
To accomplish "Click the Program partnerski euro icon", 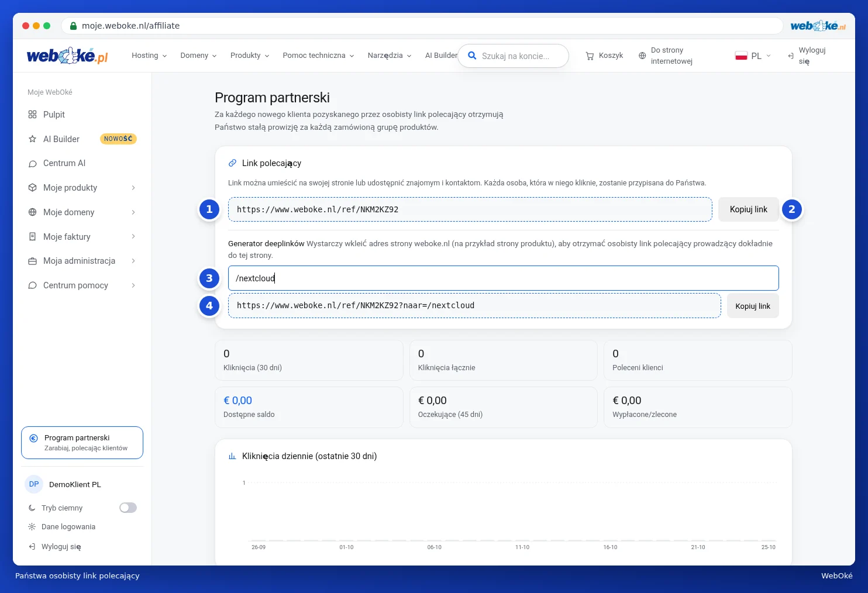I will [x=33, y=438].
